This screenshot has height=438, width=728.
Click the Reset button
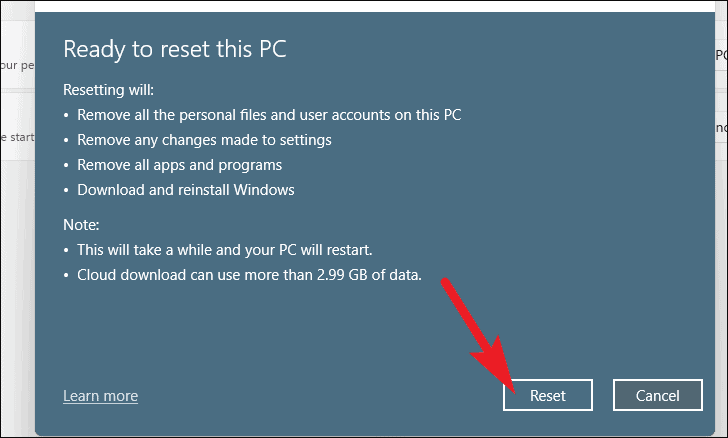click(547, 395)
